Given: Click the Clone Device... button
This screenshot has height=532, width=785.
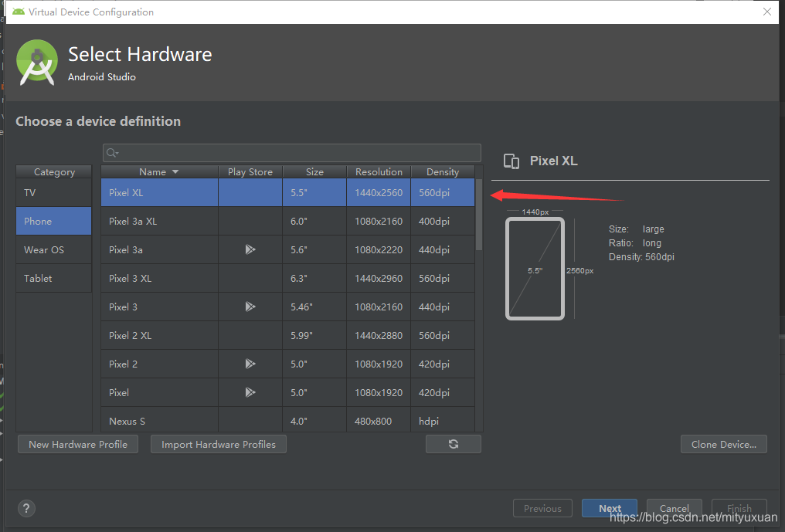Looking at the screenshot, I should (723, 444).
